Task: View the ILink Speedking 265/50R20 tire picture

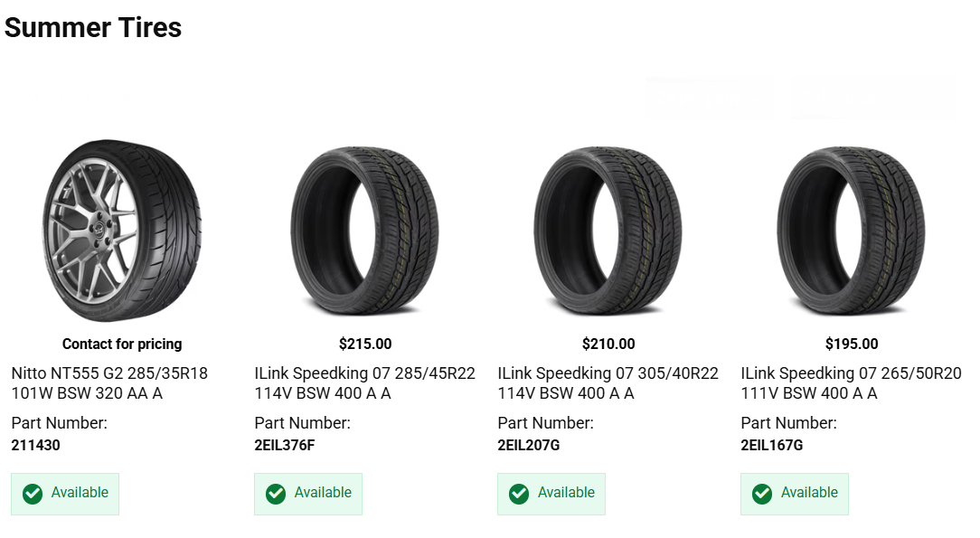Action: click(852, 230)
